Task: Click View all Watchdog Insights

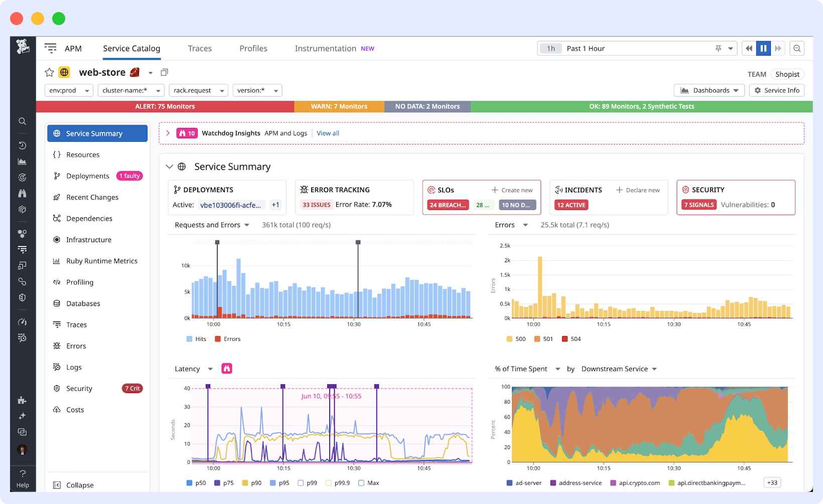Action: tap(328, 133)
